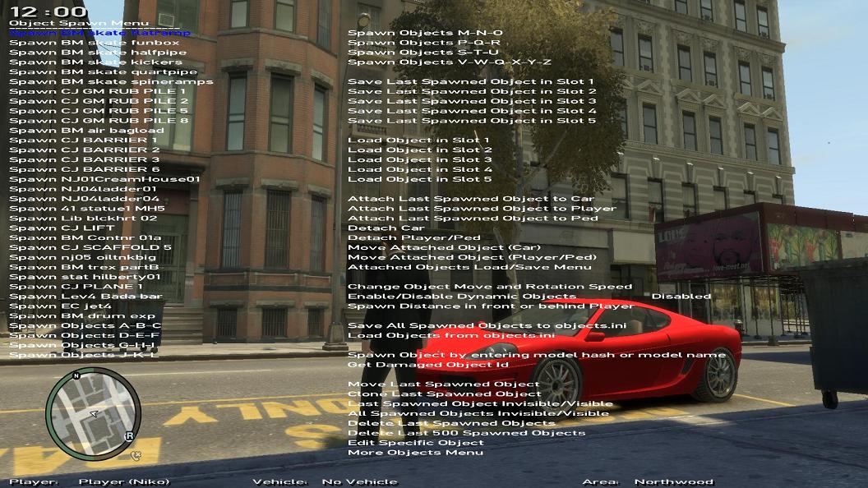Screen dimensions: 868x488
Task: Select Spawn Lev4 Bada bar
Action: [x=85, y=297]
